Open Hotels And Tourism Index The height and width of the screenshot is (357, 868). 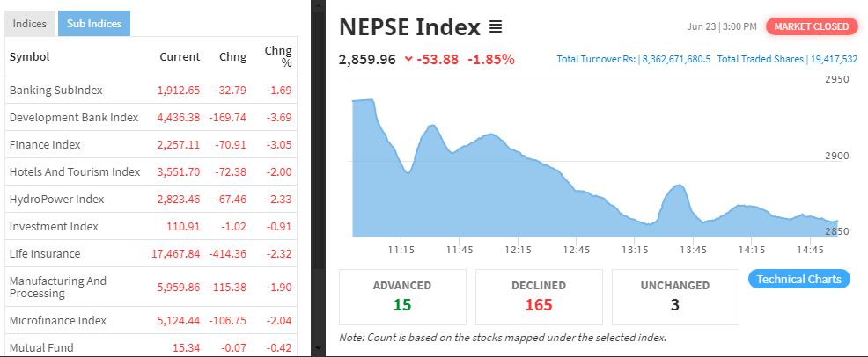tap(151, 171)
